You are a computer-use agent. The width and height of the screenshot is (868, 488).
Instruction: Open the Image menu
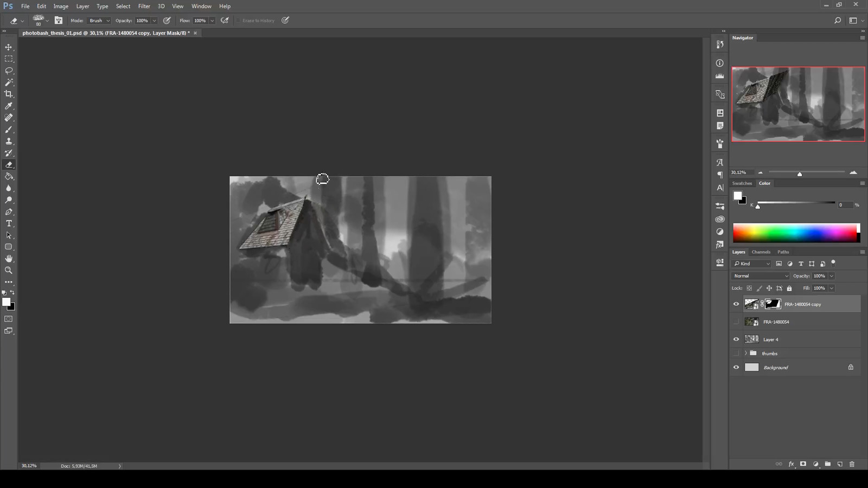(x=61, y=6)
